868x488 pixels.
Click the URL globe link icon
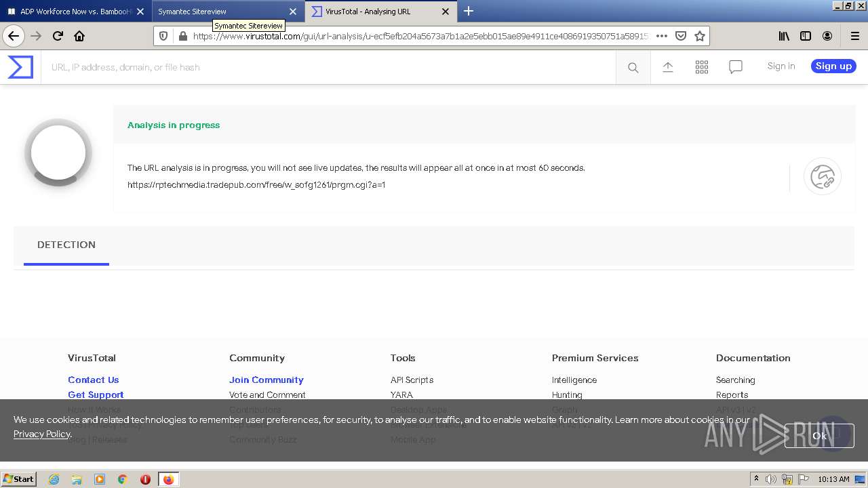823,176
